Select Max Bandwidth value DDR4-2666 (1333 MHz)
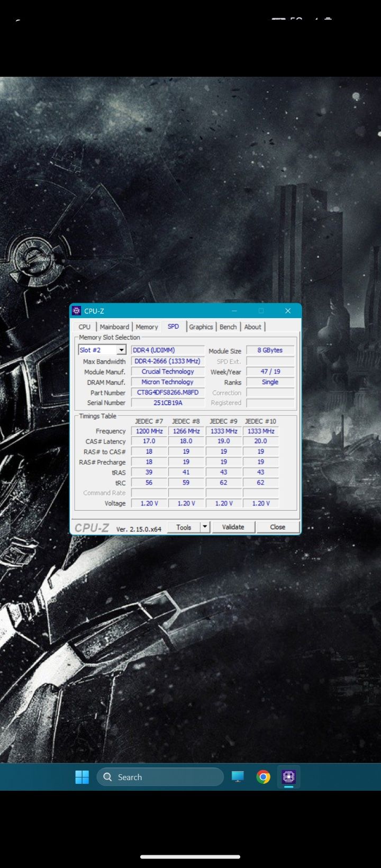Image resolution: width=381 pixels, height=868 pixels. tap(168, 361)
